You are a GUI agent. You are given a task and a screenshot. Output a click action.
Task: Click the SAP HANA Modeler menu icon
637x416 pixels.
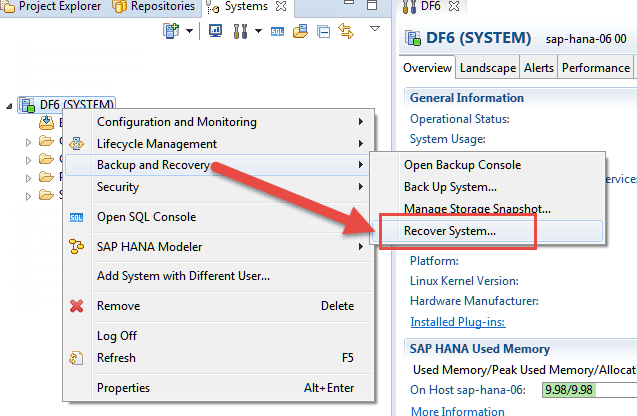76,247
